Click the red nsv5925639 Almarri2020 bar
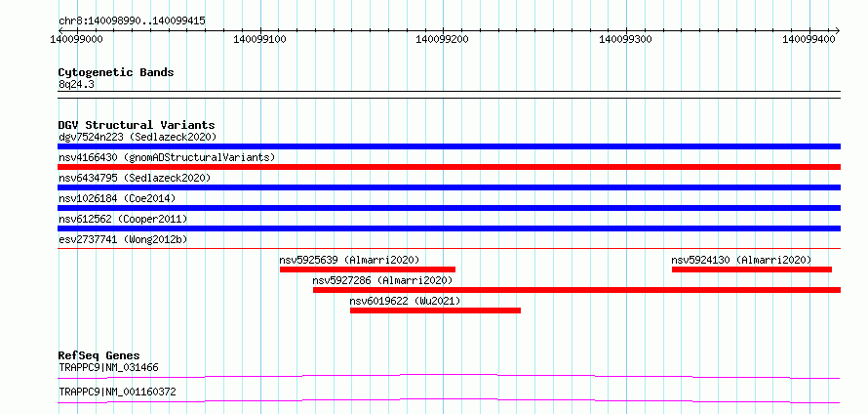 (368, 269)
